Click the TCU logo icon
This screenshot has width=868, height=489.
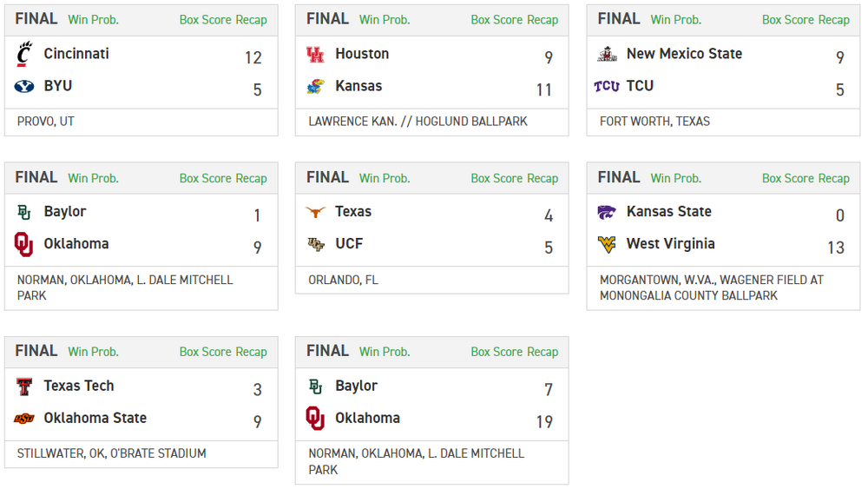pos(607,86)
